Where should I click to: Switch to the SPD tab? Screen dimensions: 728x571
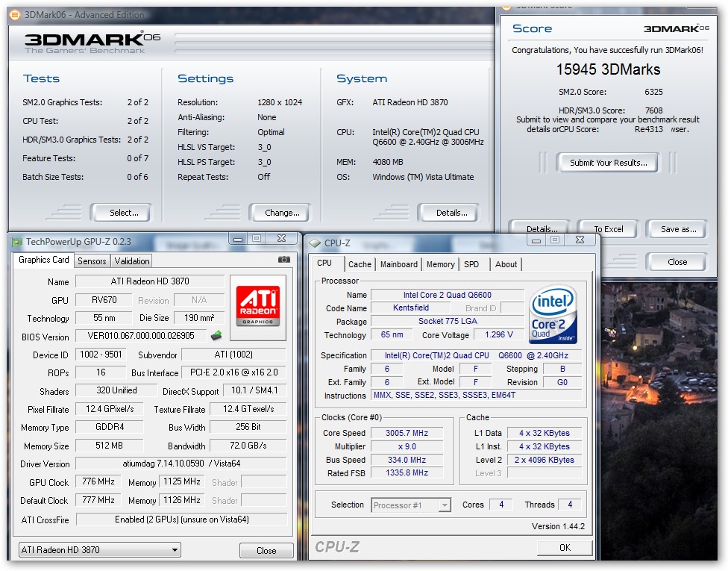[471, 264]
